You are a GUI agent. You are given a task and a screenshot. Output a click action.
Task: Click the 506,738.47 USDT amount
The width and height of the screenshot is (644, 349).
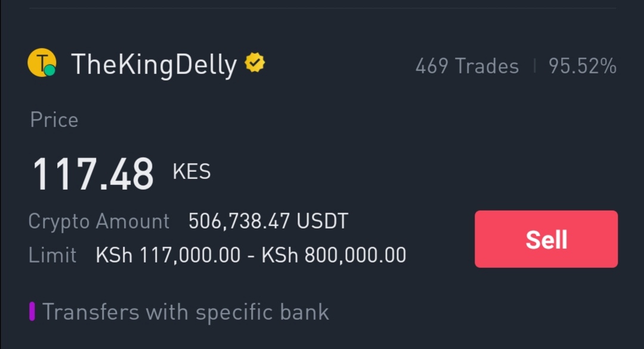[268, 221]
